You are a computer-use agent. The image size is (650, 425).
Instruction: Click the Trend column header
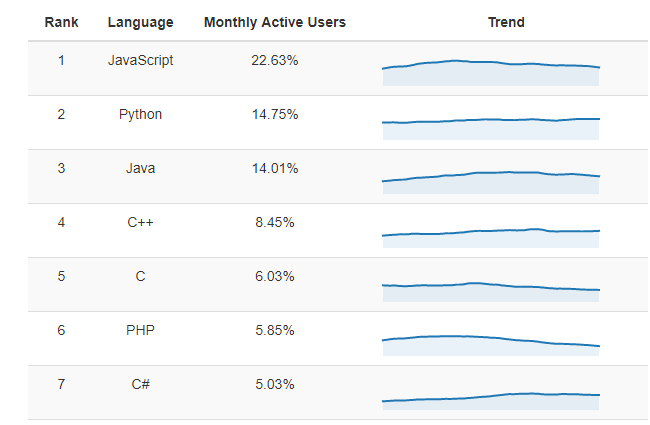(x=506, y=22)
